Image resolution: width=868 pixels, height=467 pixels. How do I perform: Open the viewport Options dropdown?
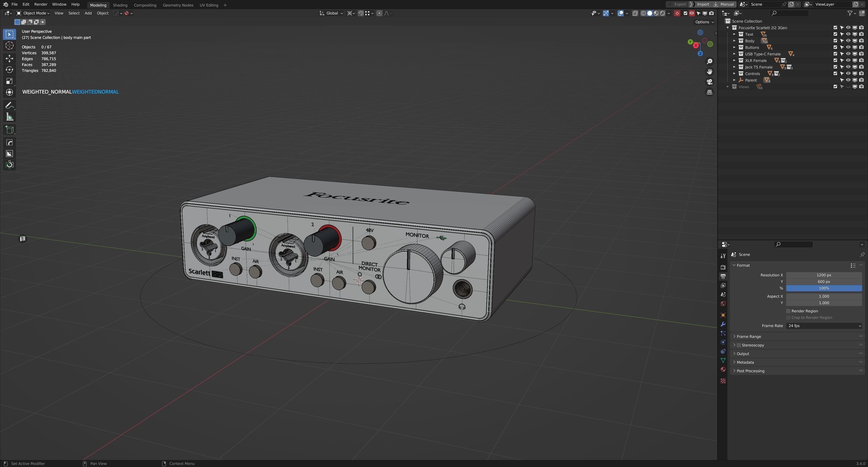(704, 22)
